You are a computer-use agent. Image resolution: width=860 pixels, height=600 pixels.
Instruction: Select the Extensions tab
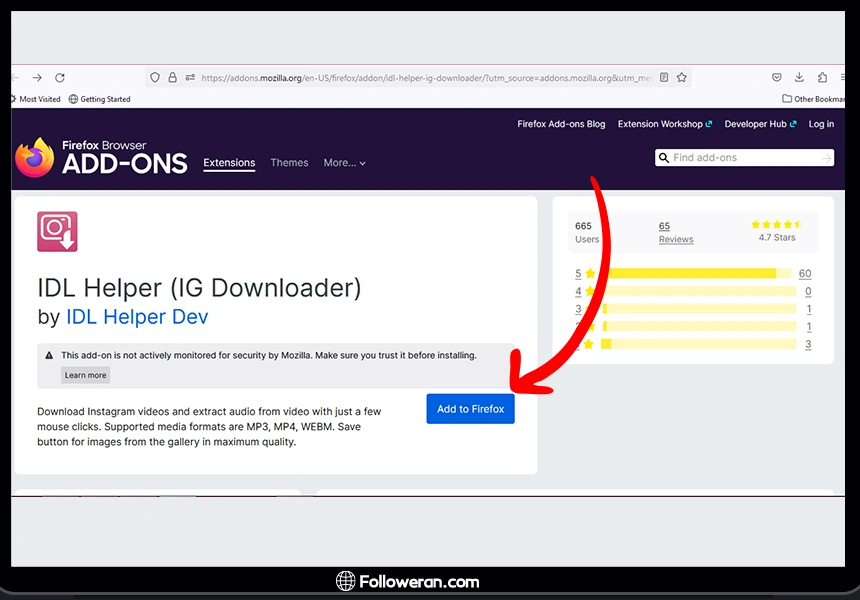point(229,163)
